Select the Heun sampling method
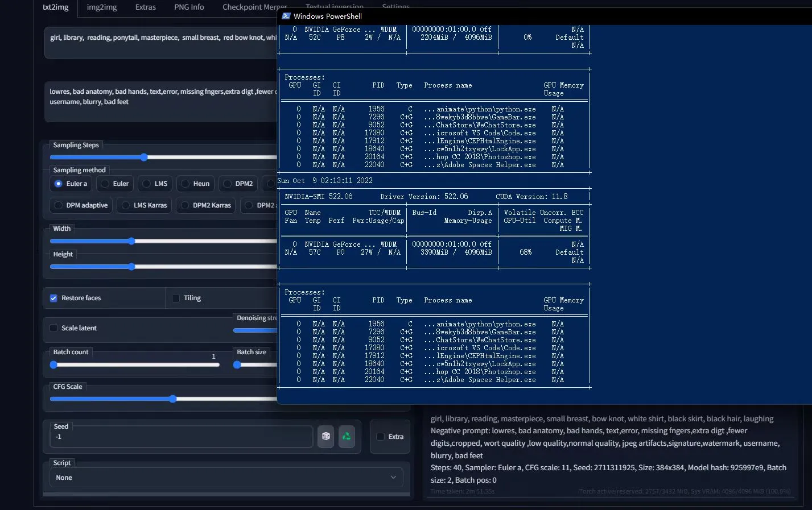The height and width of the screenshot is (510, 812). tap(186, 184)
